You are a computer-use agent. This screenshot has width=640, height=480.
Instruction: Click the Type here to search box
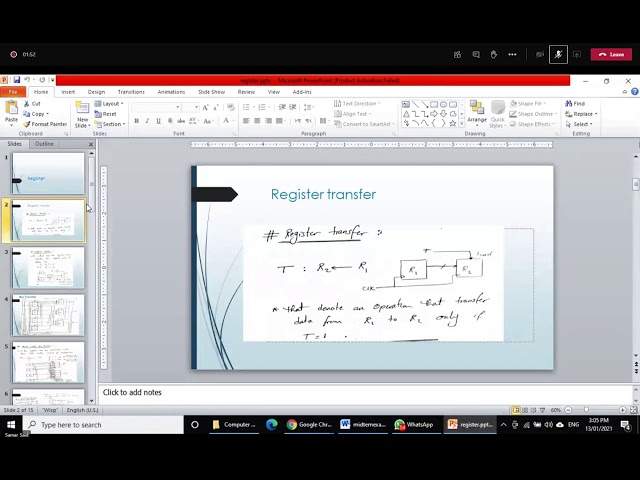pos(104,424)
